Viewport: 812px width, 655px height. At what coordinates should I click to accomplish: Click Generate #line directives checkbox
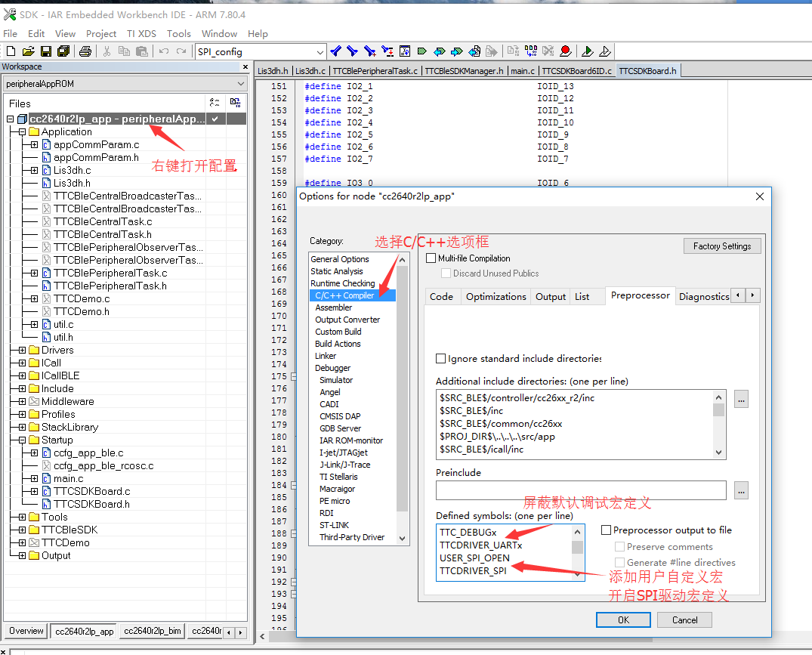click(619, 562)
